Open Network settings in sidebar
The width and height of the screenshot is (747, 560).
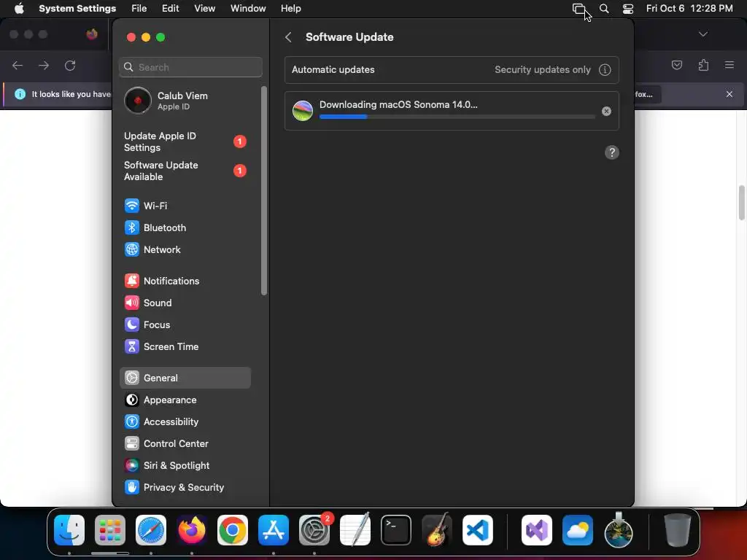point(185,249)
